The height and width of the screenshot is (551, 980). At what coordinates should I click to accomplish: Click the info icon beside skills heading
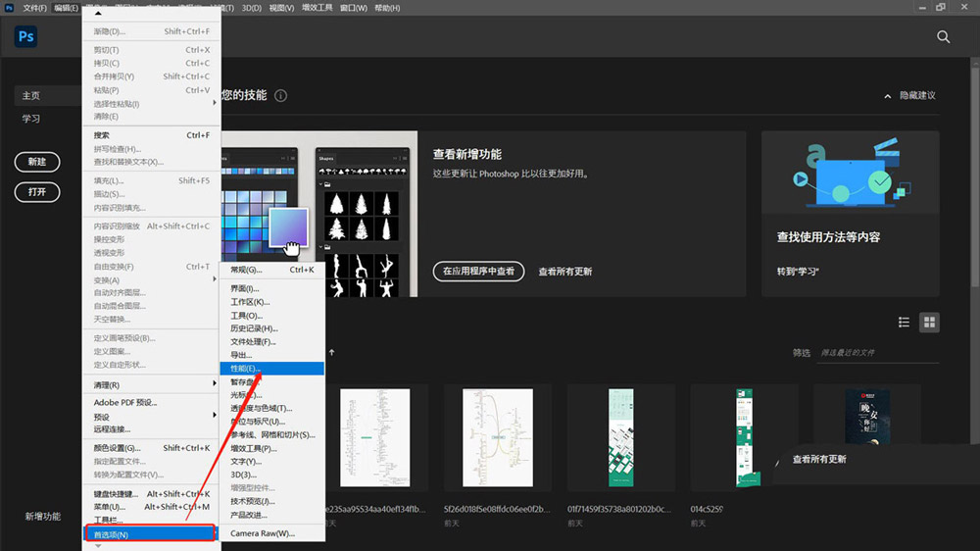[x=281, y=96]
